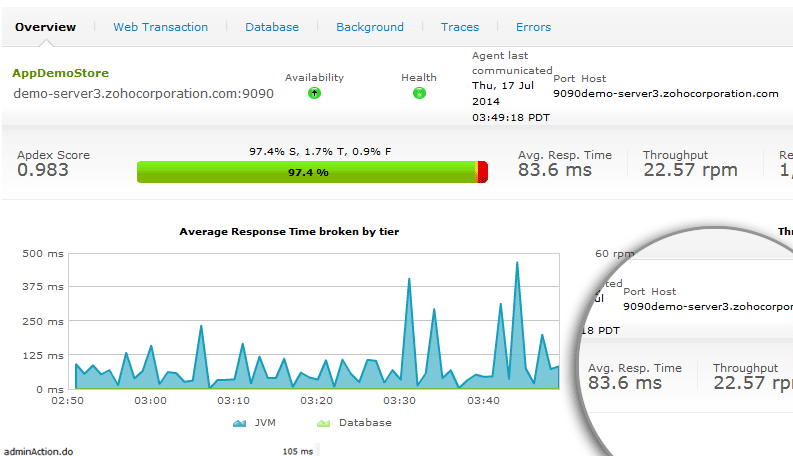Image resolution: width=793 pixels, height=456 pixels.
Task: Click the Database legend label
Action: click(365, 423)
